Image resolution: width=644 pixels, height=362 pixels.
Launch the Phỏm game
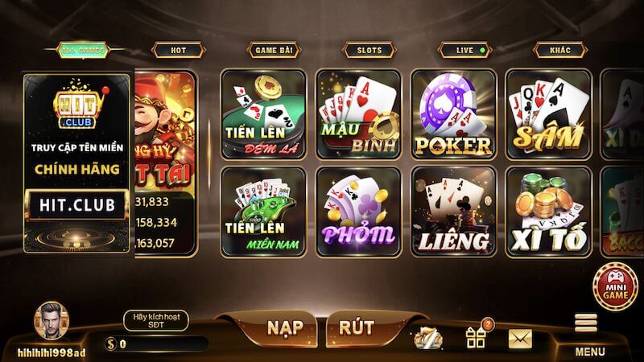[358, 212]
